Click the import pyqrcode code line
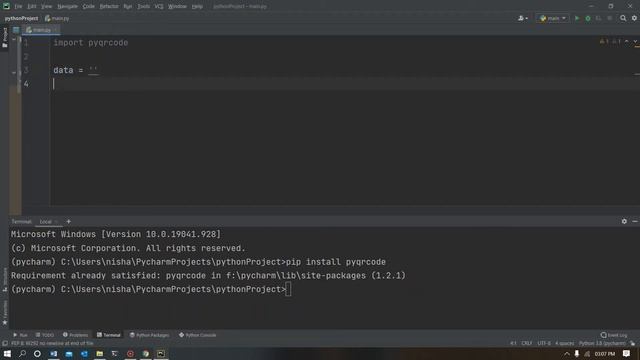This screenshot has height=360, width=640. pyautogui.click(x=91, y=43)
